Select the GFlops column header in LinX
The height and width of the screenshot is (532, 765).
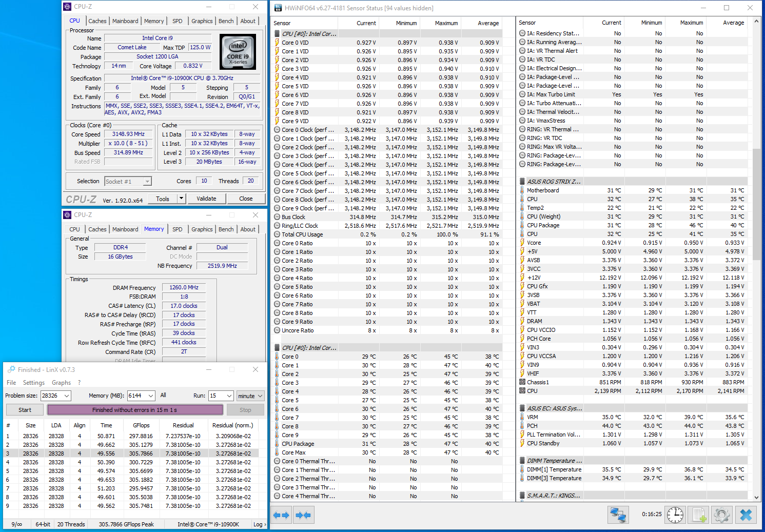[141, 425]
